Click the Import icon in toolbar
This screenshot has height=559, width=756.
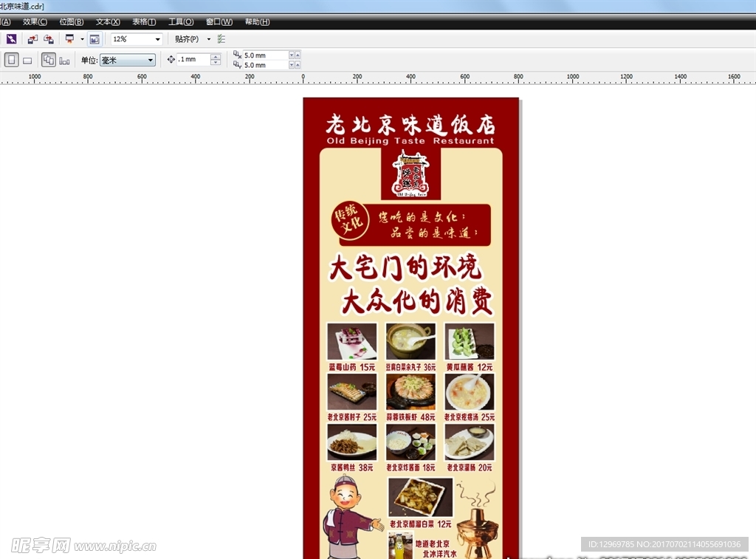(x=32, y=39)
